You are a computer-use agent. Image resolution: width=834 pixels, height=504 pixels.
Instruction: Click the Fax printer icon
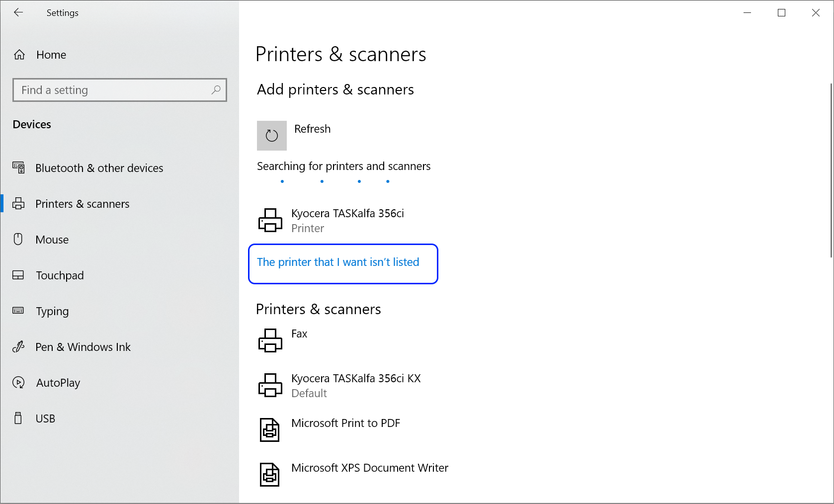(x=270, y=340)
